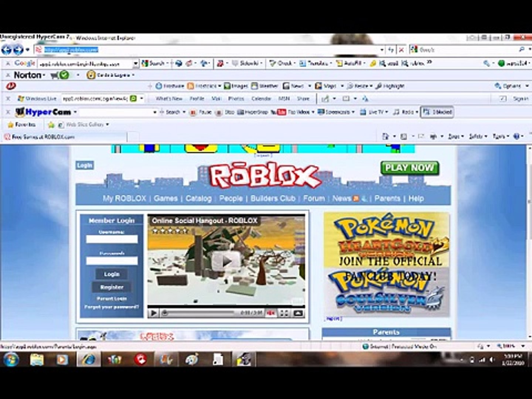532x399 pixels.
Task: Click the Favorites star button
Action: coord(21,125)
